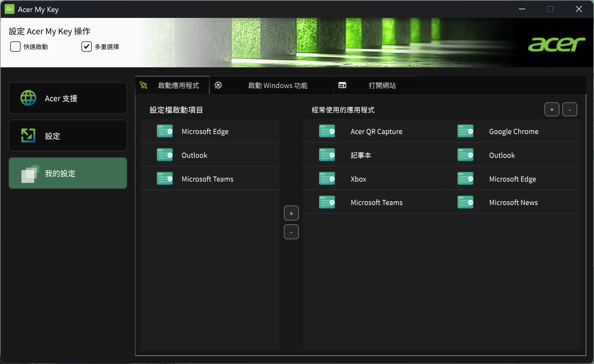This screenshot has width=594, height=364.
Task: Click the rocket icon on 啟動應用程式 tab
Action: pyautogui.click(x=144, y=85)
